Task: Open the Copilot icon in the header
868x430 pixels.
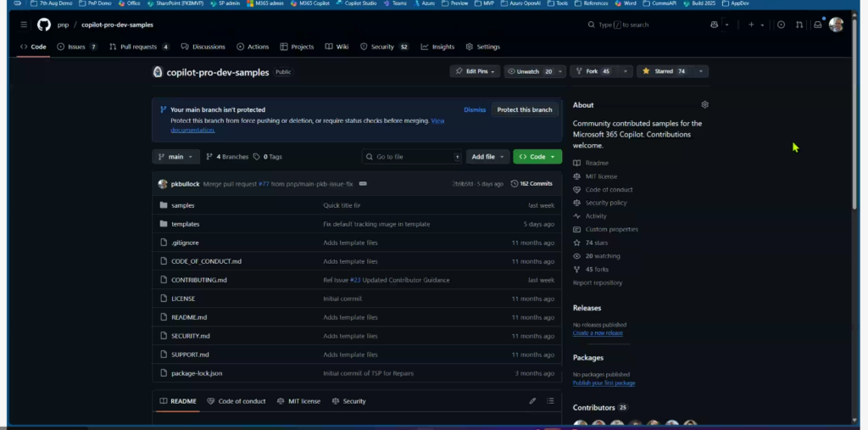Action: 714,25
